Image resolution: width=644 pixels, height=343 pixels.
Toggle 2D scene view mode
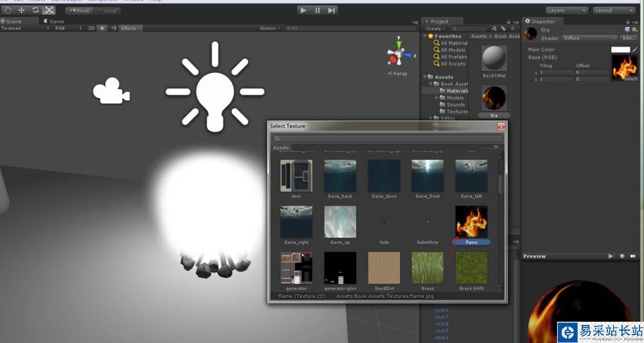[x=91, y=28]
